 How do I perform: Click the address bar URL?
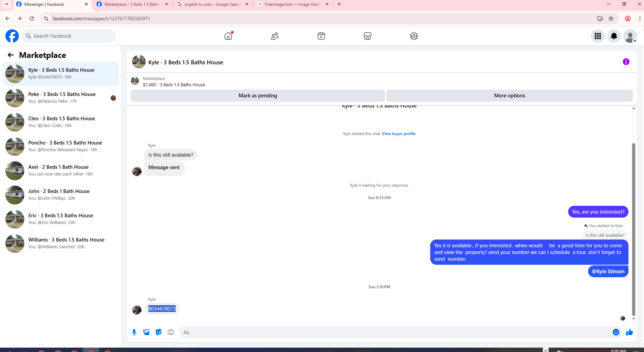click(x=101, y=19)
